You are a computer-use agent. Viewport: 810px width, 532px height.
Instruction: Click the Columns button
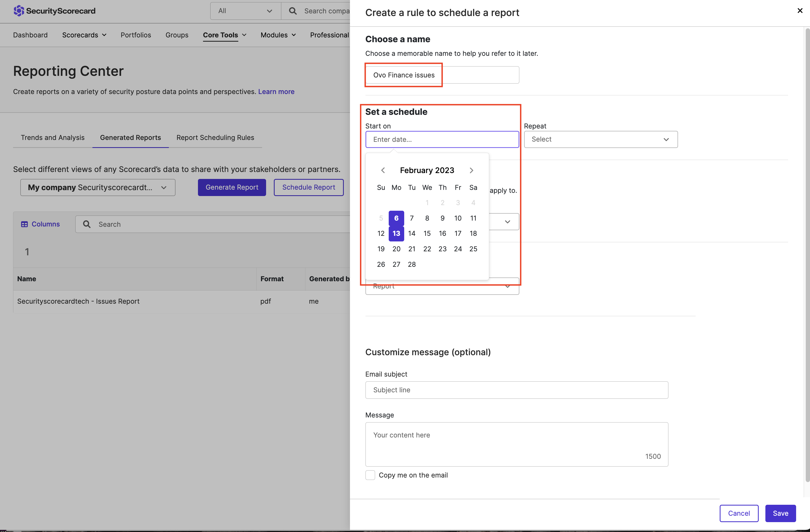point(40,224)
